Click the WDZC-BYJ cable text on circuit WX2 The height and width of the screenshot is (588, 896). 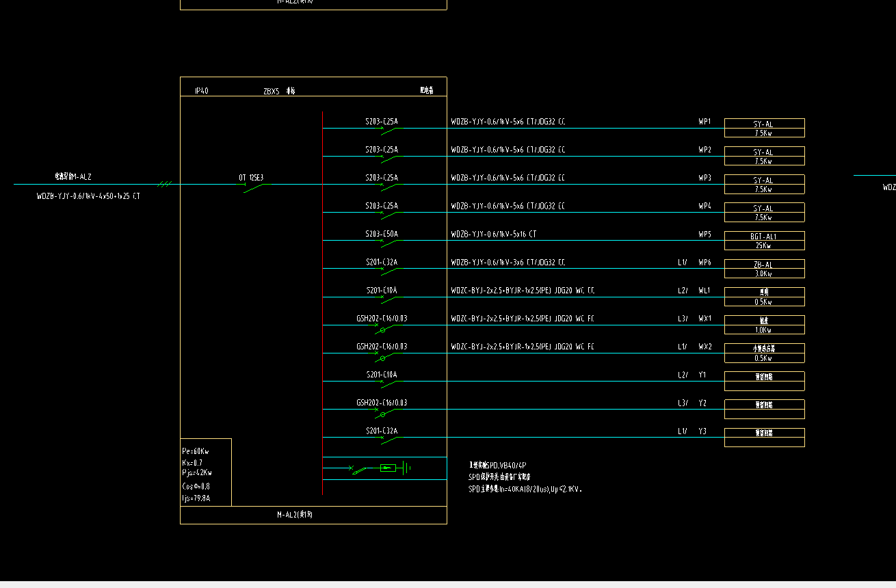pos(523,347)
